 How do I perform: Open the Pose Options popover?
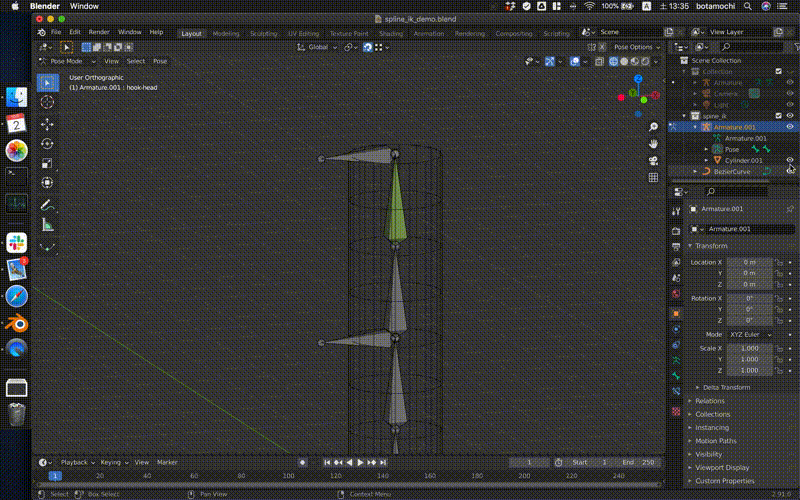point(632,47)
